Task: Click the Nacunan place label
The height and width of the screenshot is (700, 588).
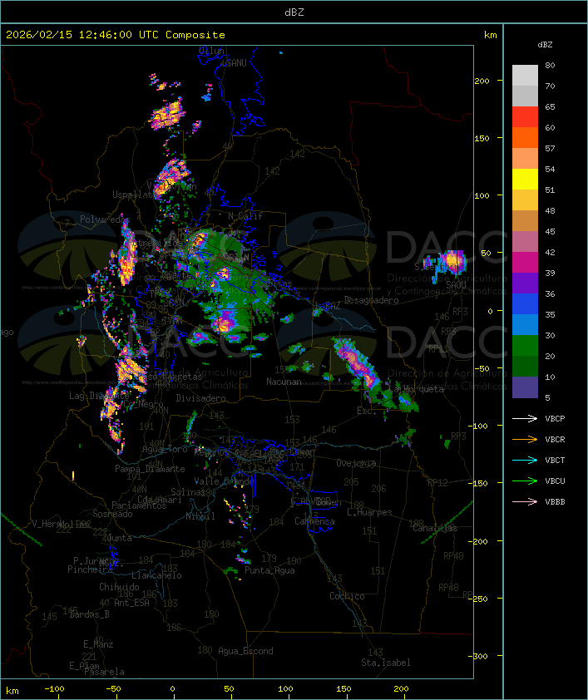Action: 284,382
